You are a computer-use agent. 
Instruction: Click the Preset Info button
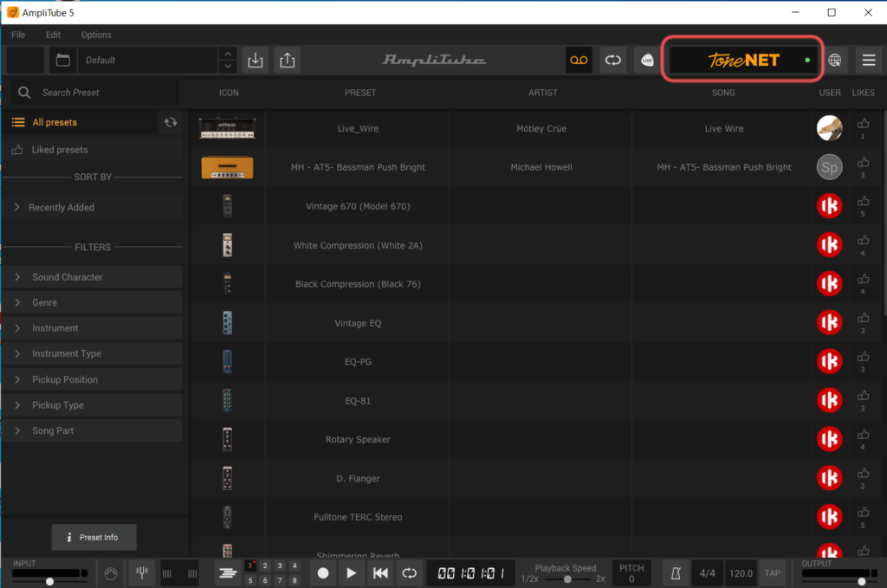coord(94,537)
